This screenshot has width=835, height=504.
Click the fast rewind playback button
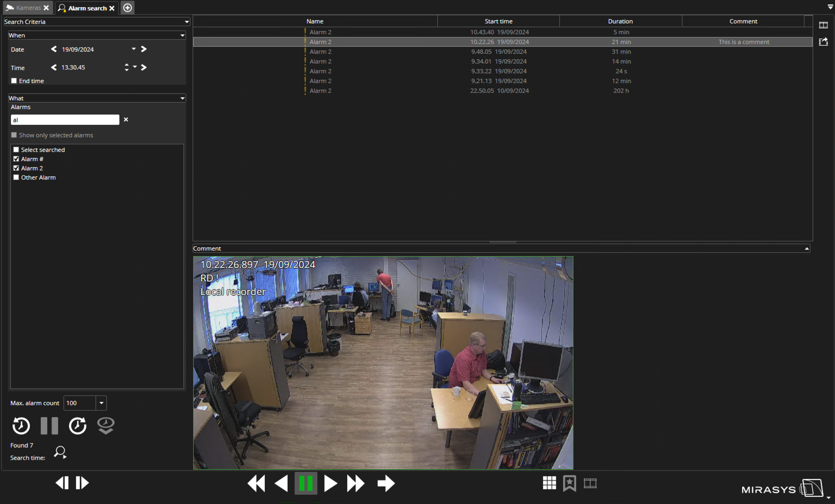pos(256,483)
